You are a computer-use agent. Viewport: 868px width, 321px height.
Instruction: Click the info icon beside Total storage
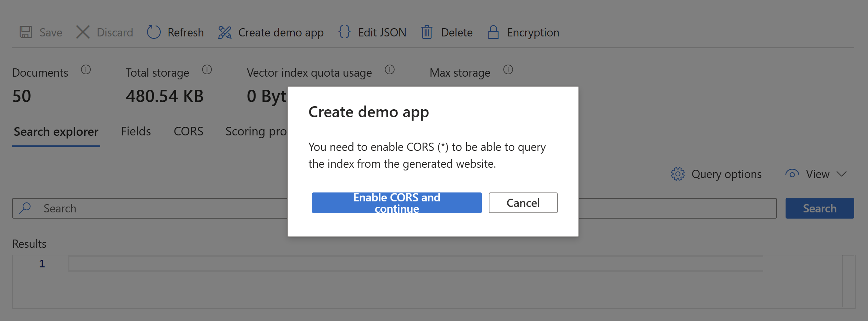[x=207, y=70]
